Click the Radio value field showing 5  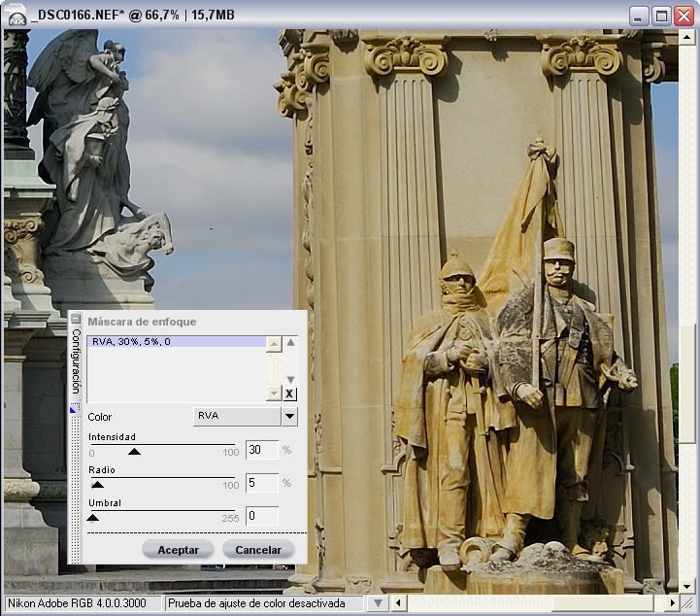point(262,483)
